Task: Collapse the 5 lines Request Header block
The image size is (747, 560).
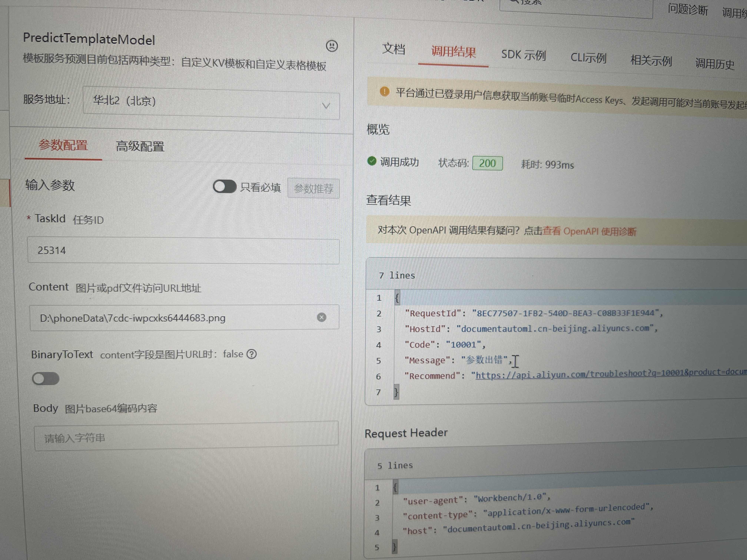Action: click(395, 466)
